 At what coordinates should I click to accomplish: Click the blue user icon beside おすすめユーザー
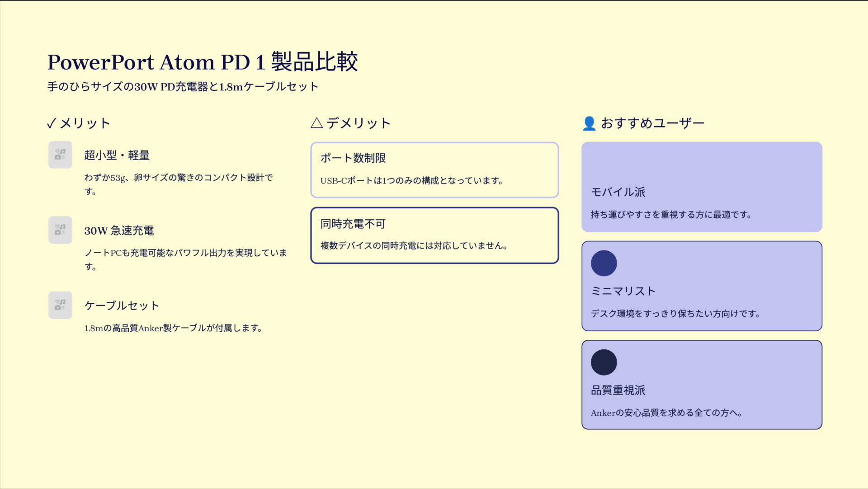pos(589,122)
